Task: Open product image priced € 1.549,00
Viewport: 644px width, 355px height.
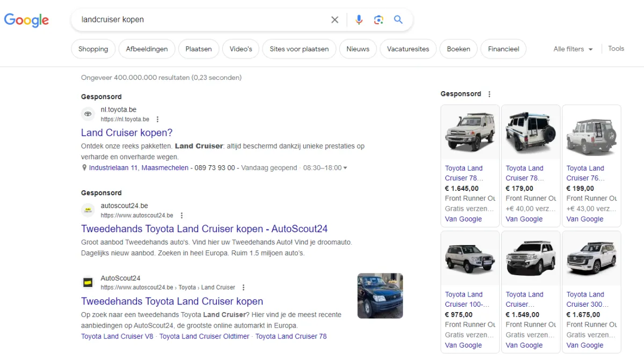Action: (531, 258)
